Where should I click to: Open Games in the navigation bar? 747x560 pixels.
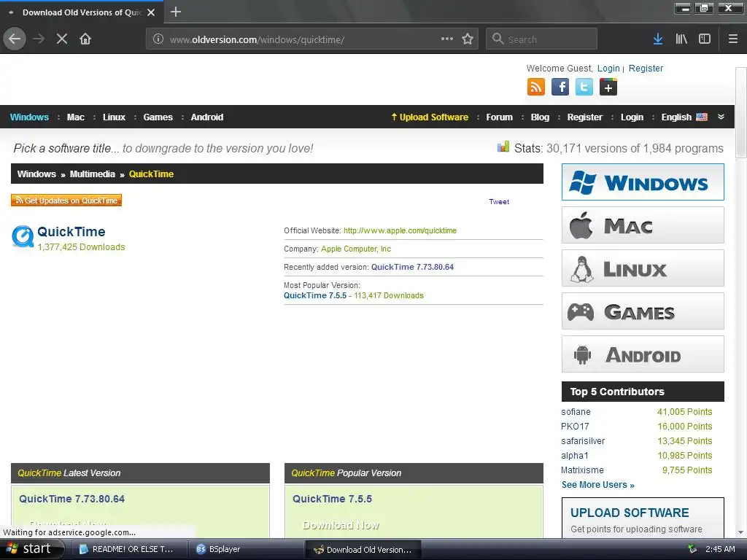tap(158, 117)
